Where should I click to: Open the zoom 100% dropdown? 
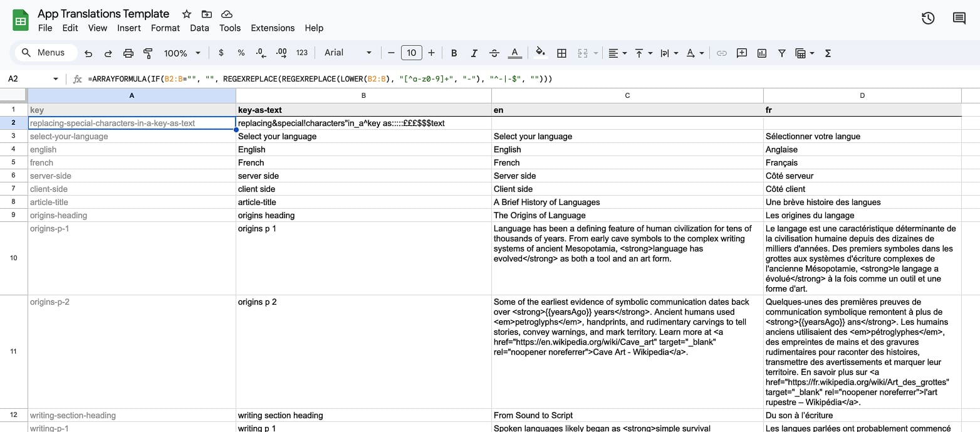182,53
